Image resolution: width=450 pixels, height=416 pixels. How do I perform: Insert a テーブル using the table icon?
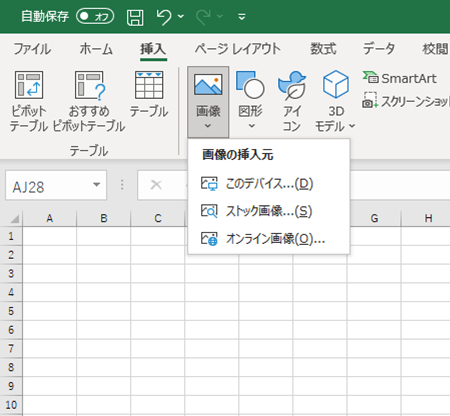149,85
